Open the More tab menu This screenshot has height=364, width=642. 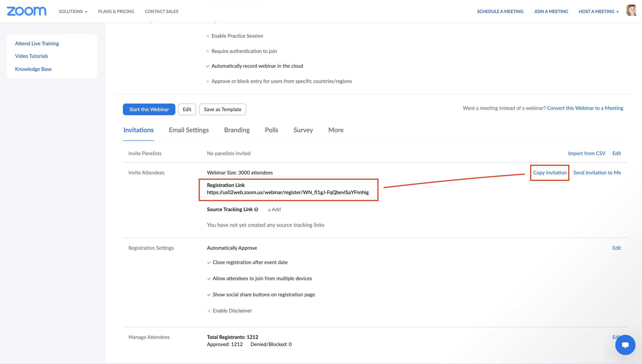336,130
